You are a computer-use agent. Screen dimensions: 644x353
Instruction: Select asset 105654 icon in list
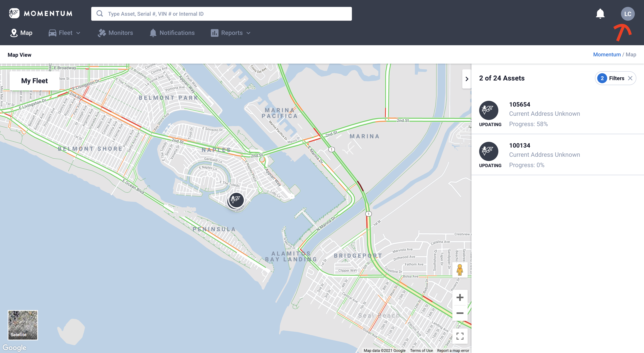click(489, 110)
